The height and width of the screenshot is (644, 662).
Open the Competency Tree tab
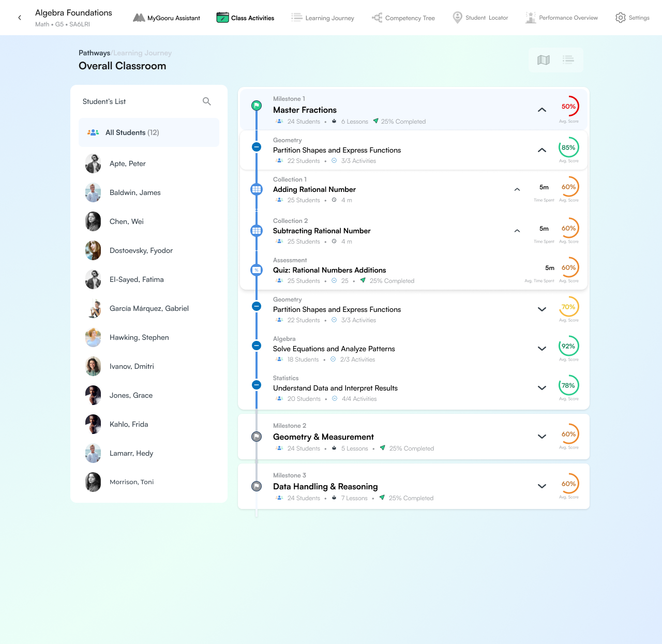coord(403,18)
